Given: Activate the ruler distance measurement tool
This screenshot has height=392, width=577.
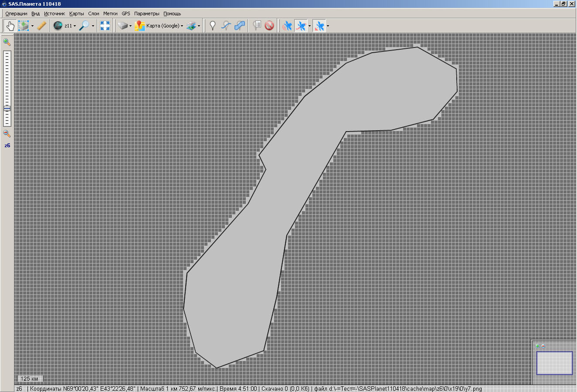Looking at the screenshot, I should point(41,26).
